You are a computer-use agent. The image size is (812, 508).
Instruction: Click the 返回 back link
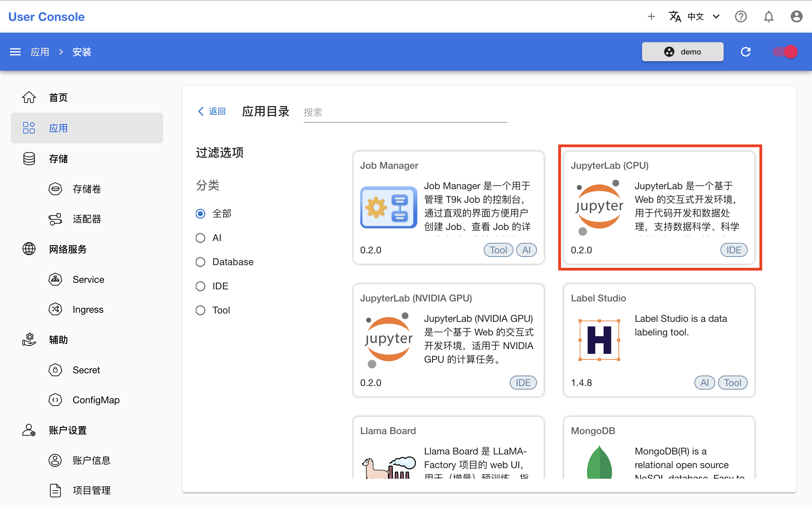click(x=212, y=111)
